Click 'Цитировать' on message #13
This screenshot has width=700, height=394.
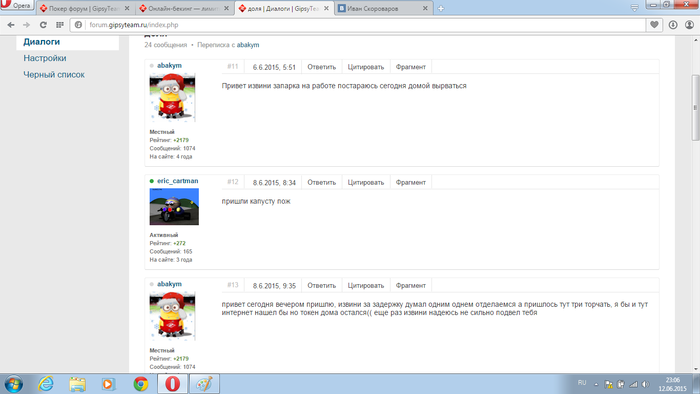(x=366, y=286)
